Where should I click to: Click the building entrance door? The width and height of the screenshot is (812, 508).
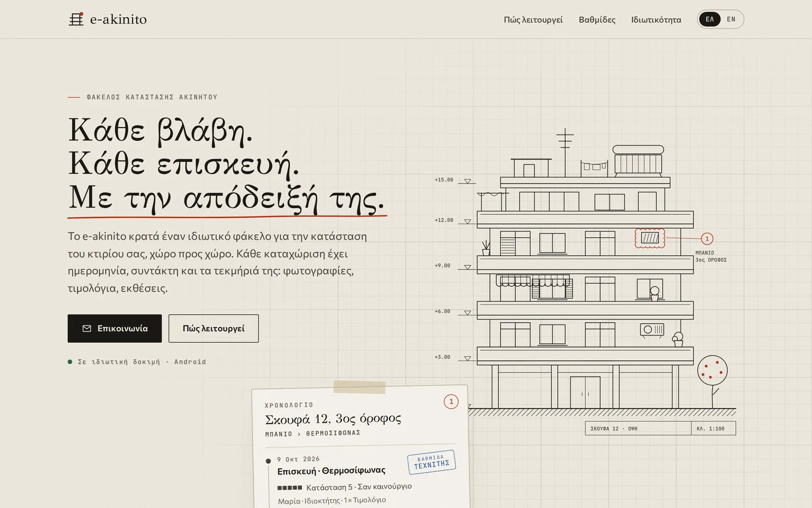point(585,392)
